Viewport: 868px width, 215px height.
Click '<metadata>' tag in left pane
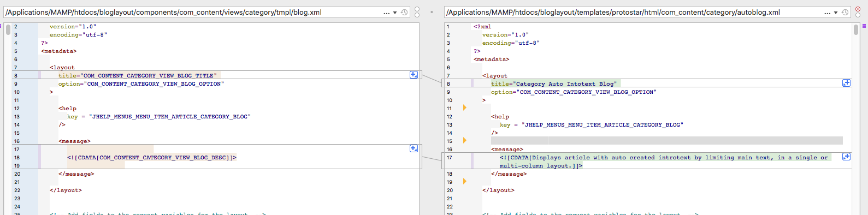(x=59, y=51)
